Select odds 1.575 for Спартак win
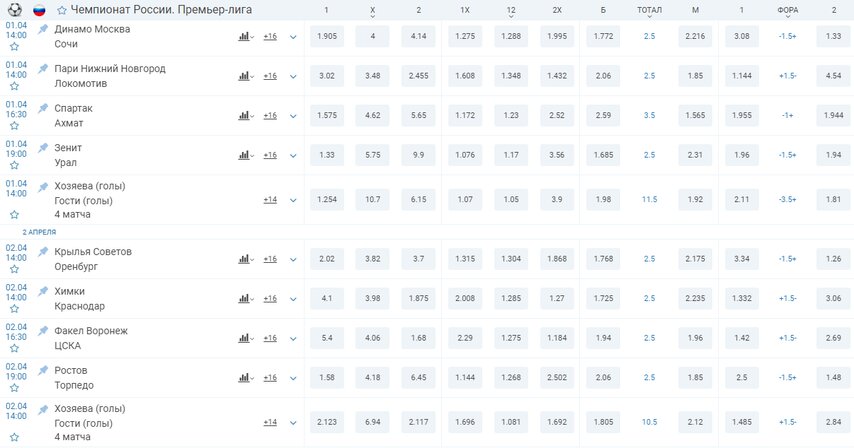Viewport: 854px width, 448px height. tap(327, 115)
